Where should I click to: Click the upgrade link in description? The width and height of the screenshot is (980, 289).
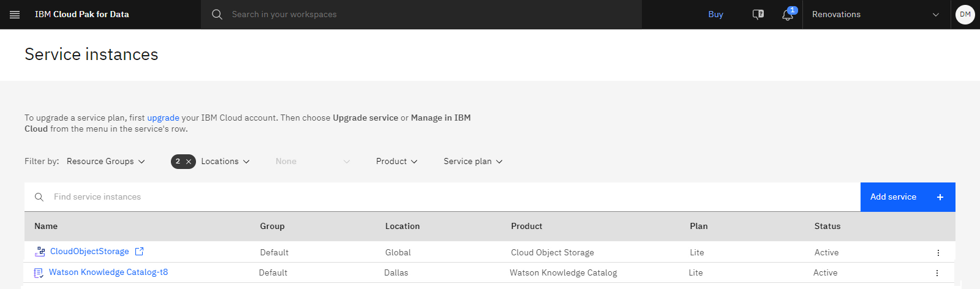click(163, 118)
